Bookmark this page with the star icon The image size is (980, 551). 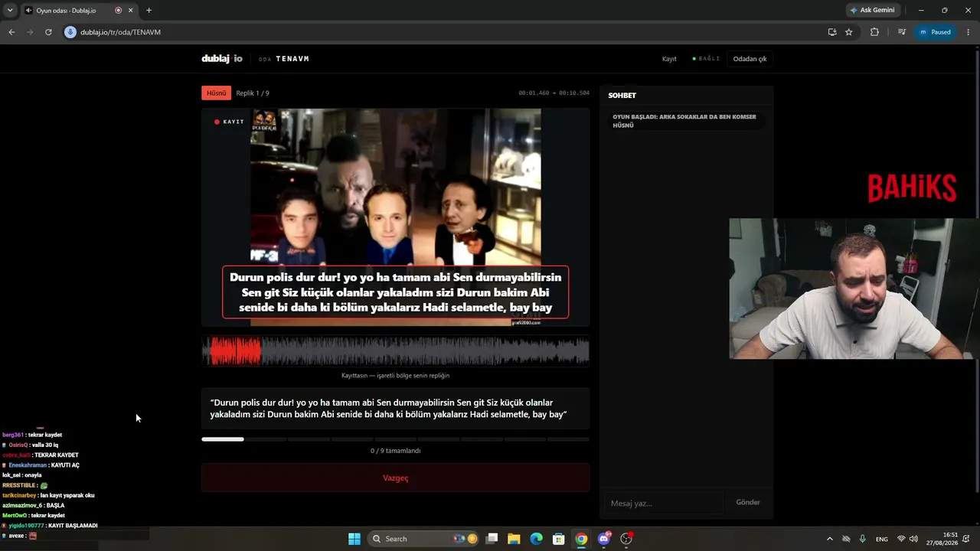(x=849, y=32)
